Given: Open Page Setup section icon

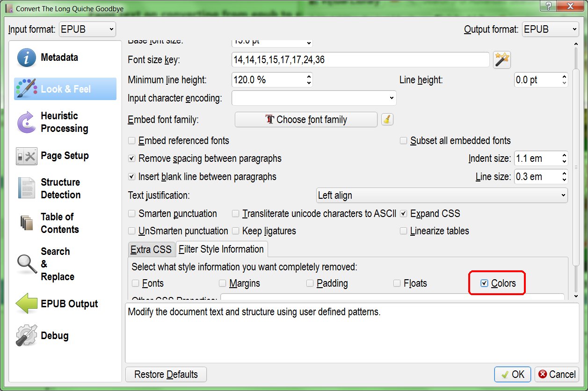Looking at the screenshot, I should pos(27,156).
